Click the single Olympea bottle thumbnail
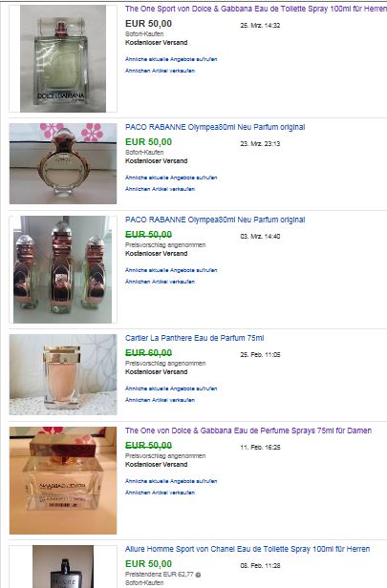Image resolution: width=387 pixels, height=588 pixels. [x=63, y=163]
